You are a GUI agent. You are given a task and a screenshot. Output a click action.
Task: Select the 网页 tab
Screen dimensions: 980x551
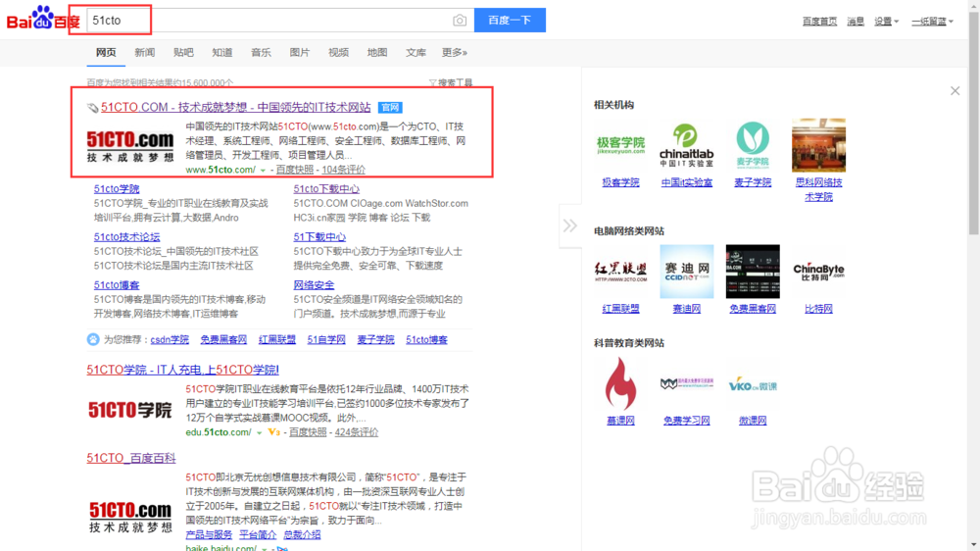click(x=106, y=53)
